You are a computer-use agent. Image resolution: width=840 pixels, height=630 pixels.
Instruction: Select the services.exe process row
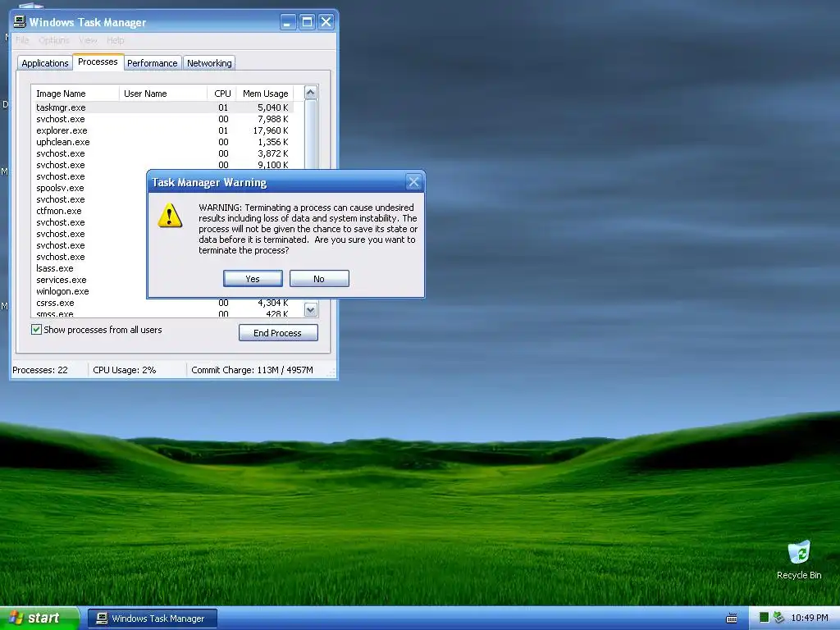tap(89, 280)
